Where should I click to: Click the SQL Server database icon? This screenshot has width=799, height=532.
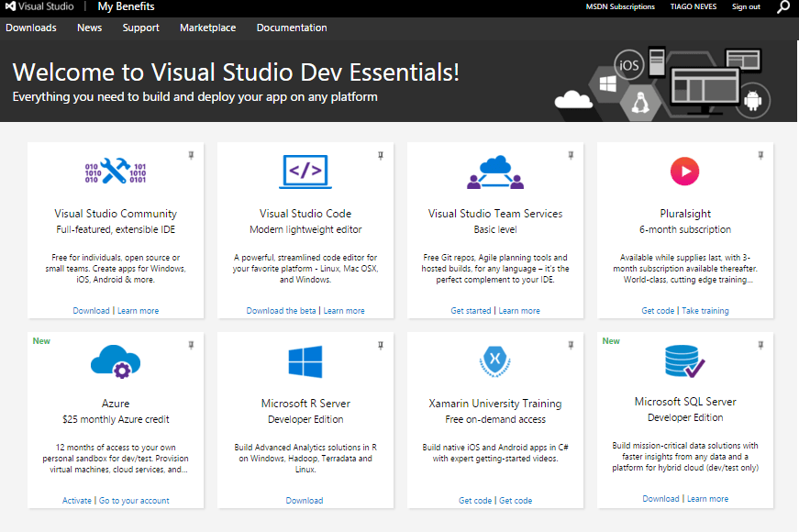tap(685, 360)
